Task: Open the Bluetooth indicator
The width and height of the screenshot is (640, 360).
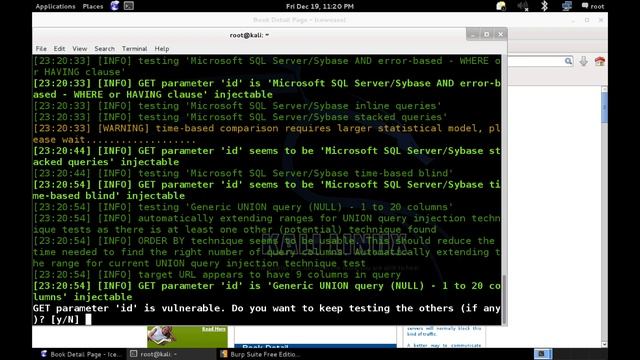Action: click(544, 6)
